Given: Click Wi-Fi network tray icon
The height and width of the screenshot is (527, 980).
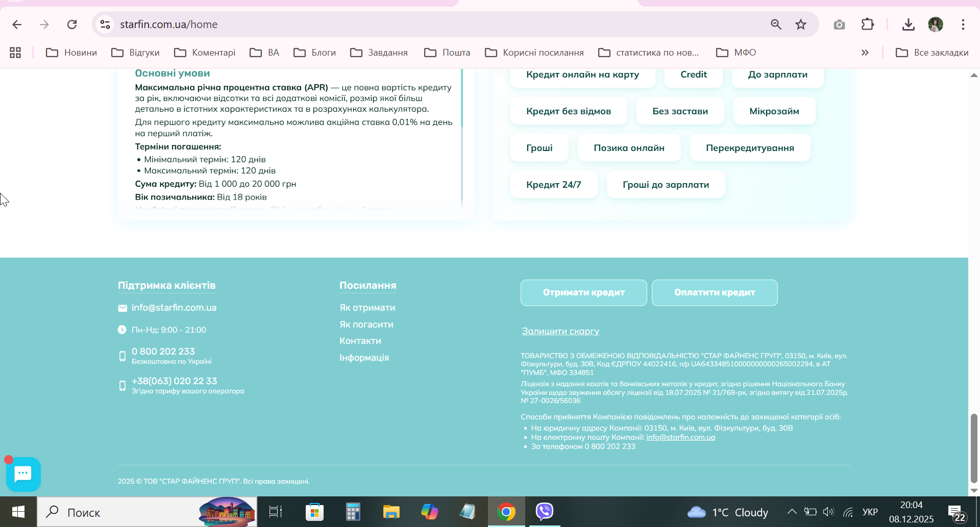Looking at the screenshot, I should pos(848,512).
